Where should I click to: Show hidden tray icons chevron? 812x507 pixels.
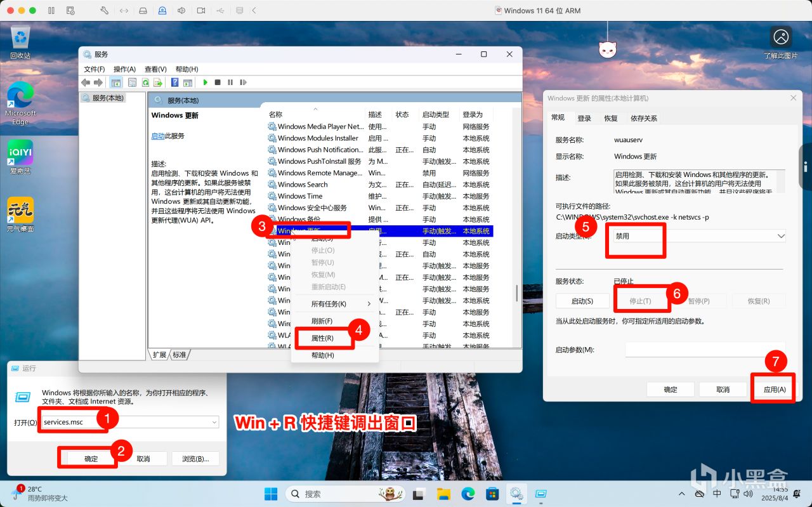[x=681, y=494]
